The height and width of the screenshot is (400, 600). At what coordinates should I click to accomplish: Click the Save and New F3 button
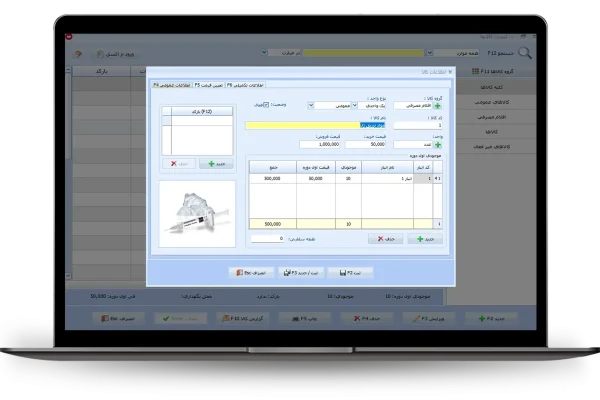tap(302, 271)
